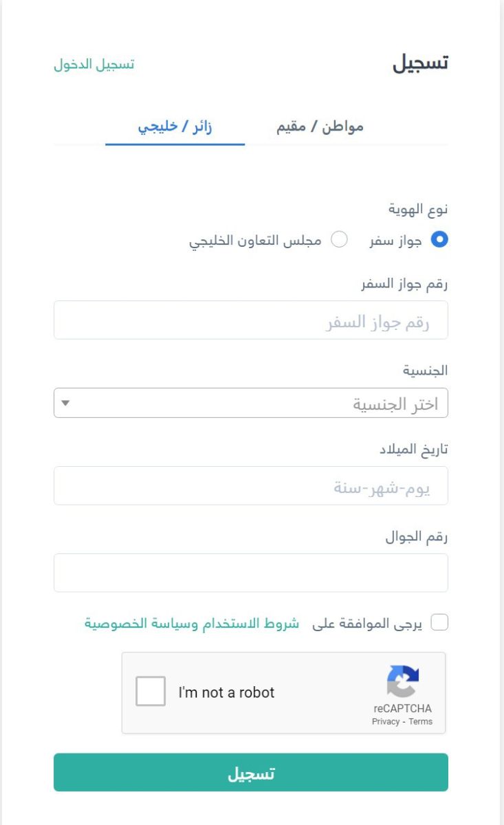This screenshot has width=504, height=825.
Task: Click the nationality dropdown arrow icon
Action: [x=66, y=403]
